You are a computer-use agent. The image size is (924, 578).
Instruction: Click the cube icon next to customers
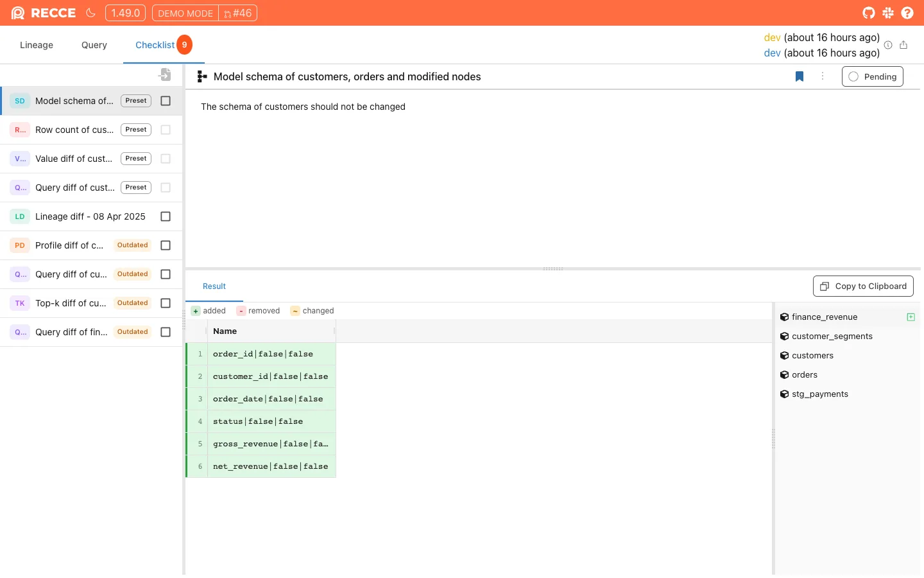[x=784, y=356]
